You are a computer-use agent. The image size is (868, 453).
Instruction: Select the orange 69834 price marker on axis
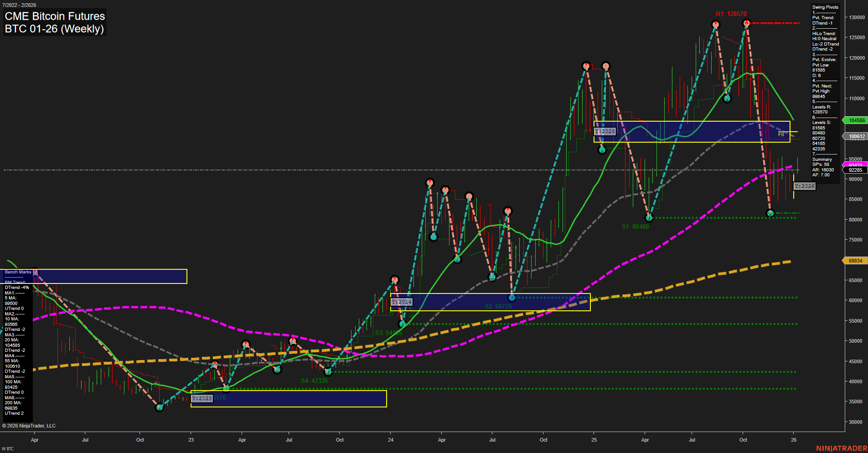click(856, 260)
